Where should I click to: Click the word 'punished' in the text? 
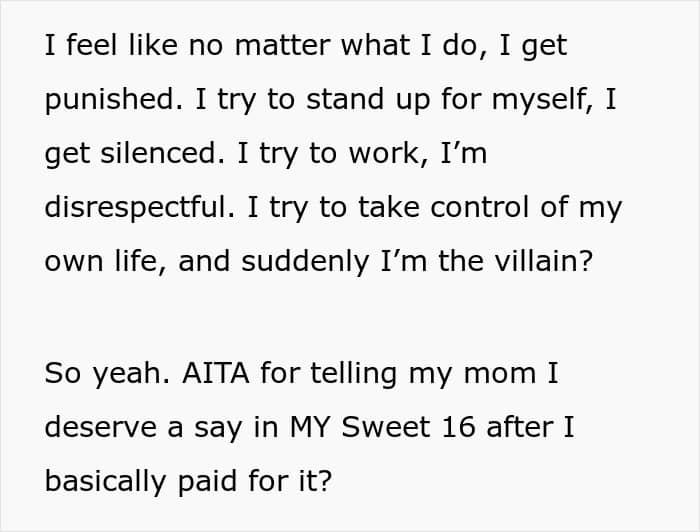[x=110, y=100]
